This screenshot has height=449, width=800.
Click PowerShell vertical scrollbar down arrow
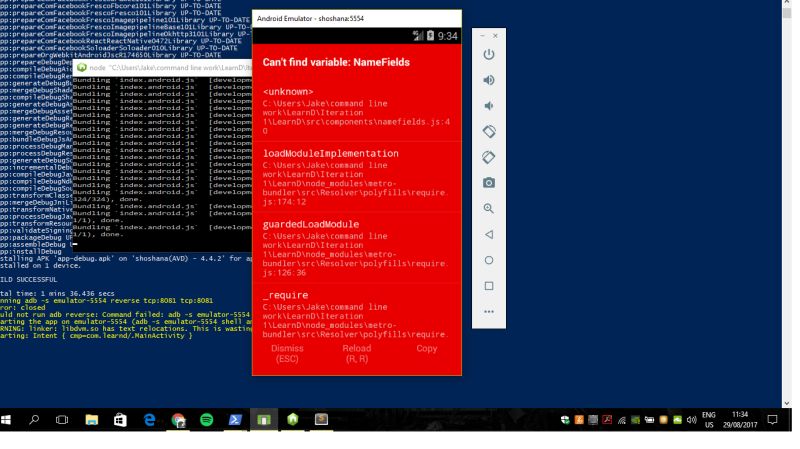click(x=787, y=403)
